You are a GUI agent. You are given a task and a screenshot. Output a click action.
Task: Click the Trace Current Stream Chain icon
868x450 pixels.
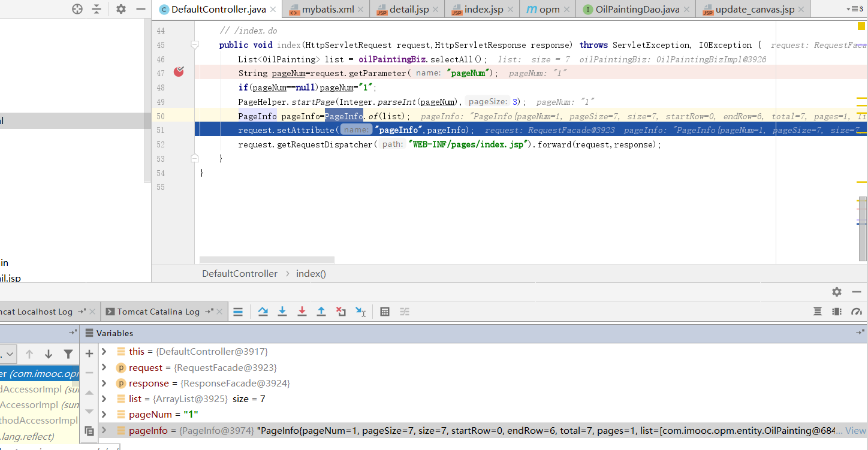405,312
